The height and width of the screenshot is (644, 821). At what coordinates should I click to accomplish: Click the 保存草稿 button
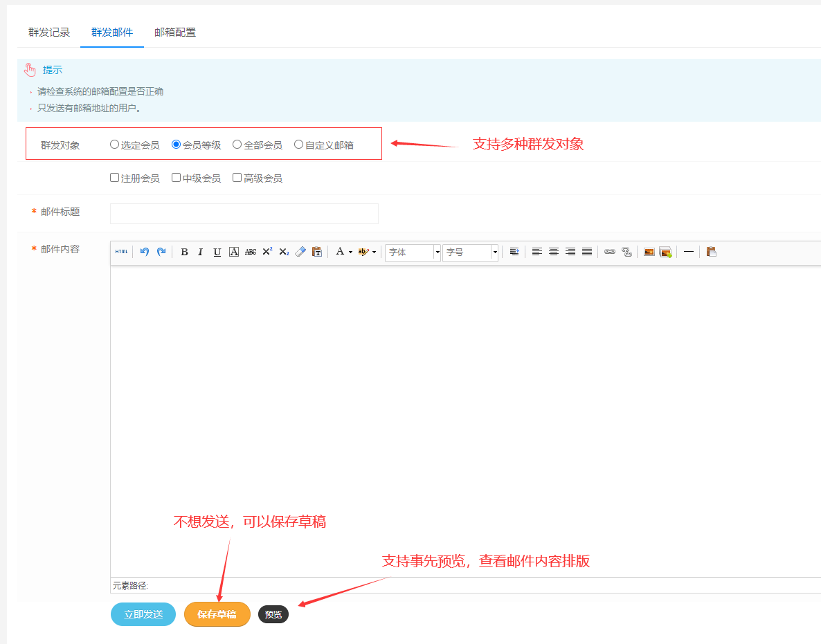point(217,614)
